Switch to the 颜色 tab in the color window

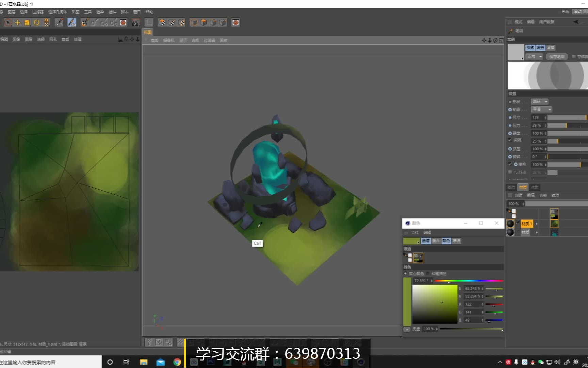446,241
